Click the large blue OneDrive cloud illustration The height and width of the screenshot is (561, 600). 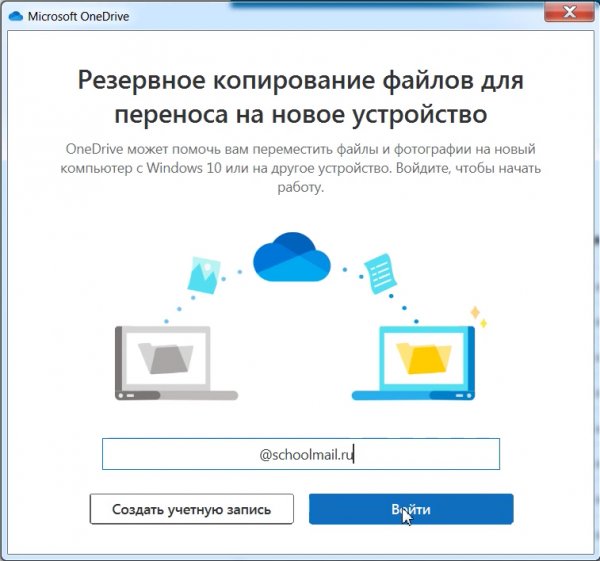click(292, 257)
